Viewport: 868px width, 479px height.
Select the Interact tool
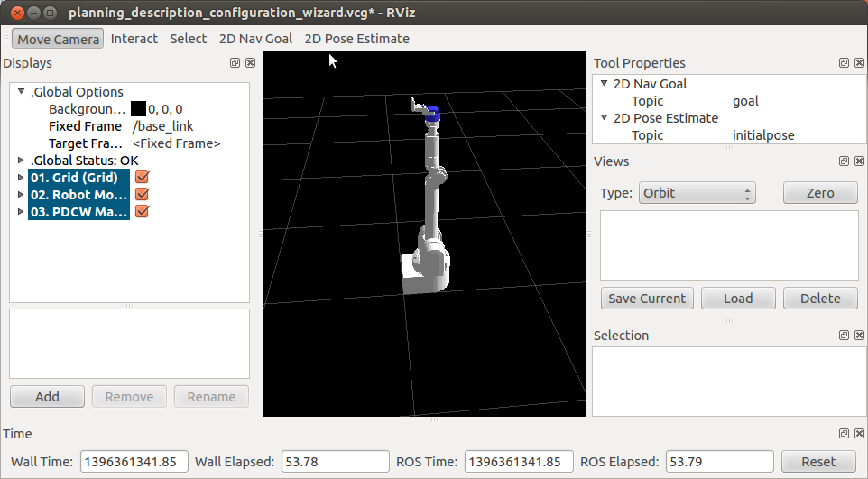(x=134, y=39)
